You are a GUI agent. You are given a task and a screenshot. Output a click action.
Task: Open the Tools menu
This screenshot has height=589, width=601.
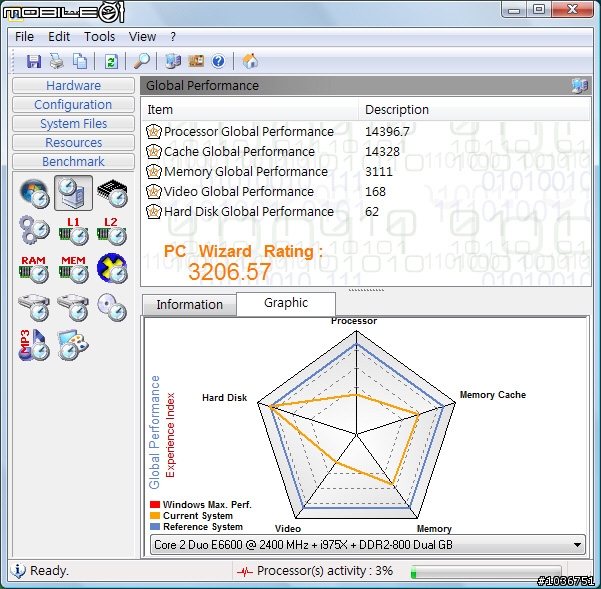pos(99,37)
